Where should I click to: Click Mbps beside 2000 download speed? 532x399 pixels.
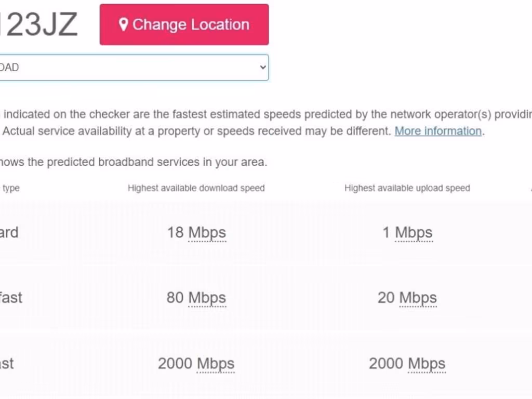216,363
